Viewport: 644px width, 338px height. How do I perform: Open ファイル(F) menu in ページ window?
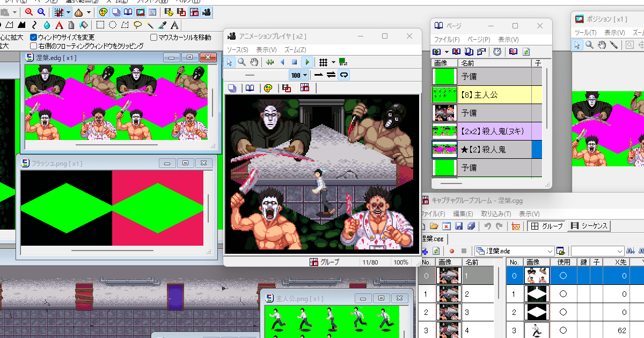[447, 40]
